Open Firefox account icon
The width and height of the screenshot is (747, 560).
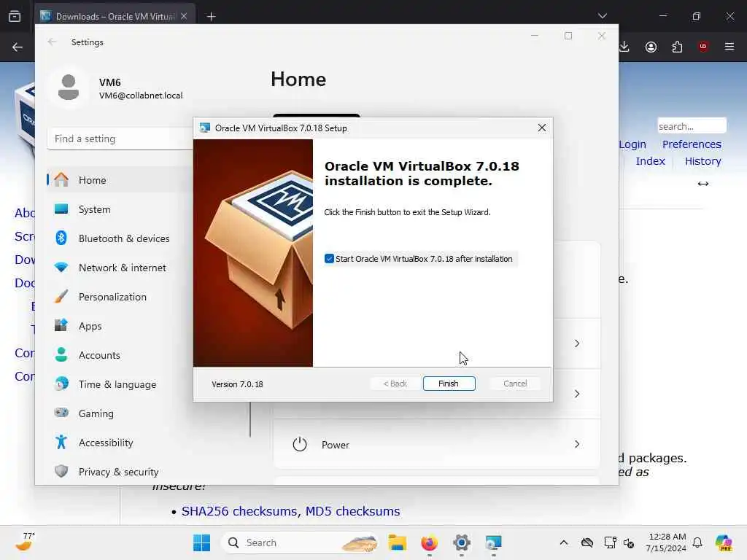click(651, 47)
